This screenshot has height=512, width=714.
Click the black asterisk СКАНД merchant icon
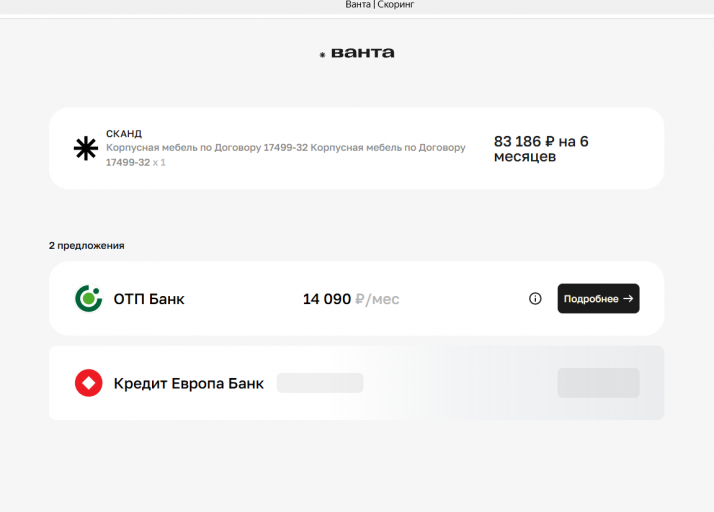[x=86, y=148]
